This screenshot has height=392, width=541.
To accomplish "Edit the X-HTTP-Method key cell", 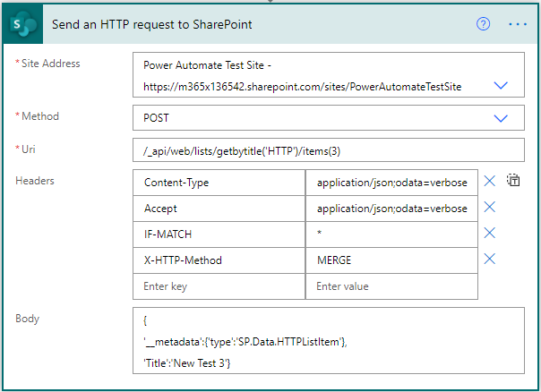I will click(219, 260).
